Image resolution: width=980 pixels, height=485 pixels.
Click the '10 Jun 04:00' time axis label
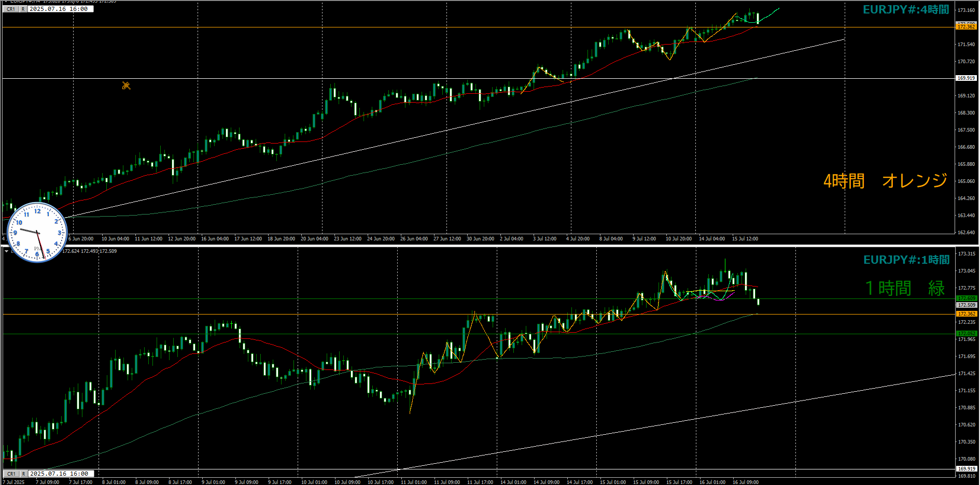click(x=115, y=239)
